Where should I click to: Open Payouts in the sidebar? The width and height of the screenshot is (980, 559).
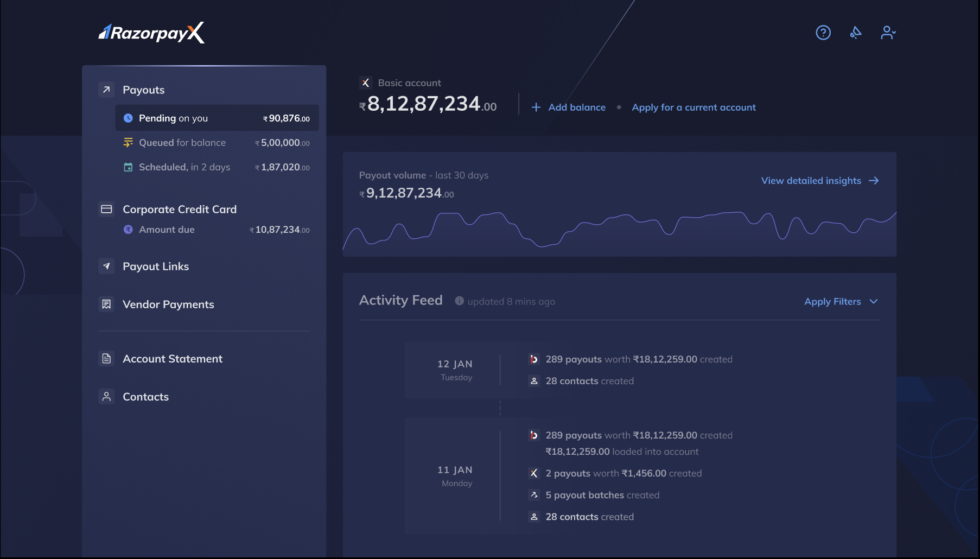[143, 90]
